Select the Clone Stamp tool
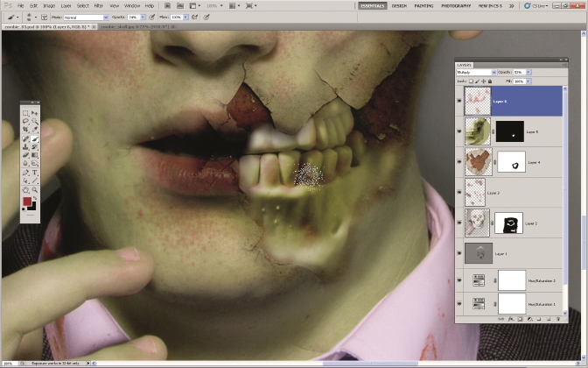 point(25,147)
